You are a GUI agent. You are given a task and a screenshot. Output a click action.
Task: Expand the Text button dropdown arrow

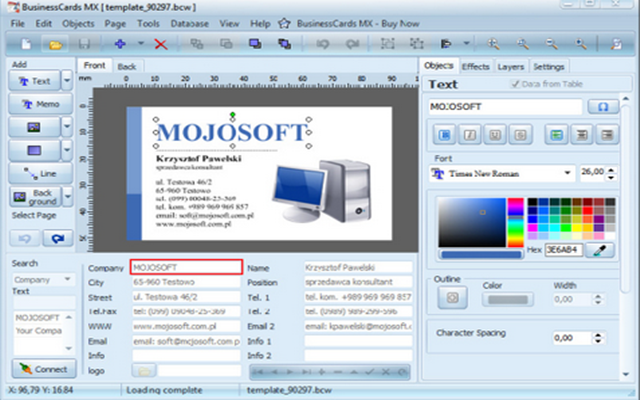coord(67,80)
